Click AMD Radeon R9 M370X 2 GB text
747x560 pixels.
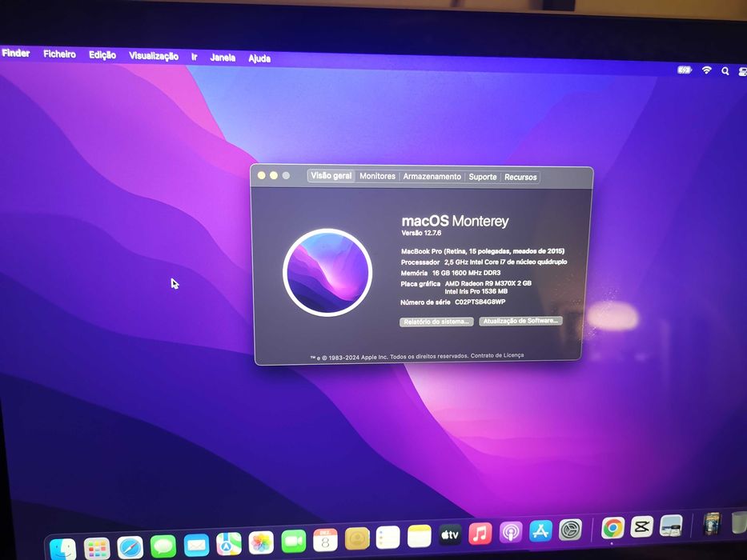(x=488, y=283)
